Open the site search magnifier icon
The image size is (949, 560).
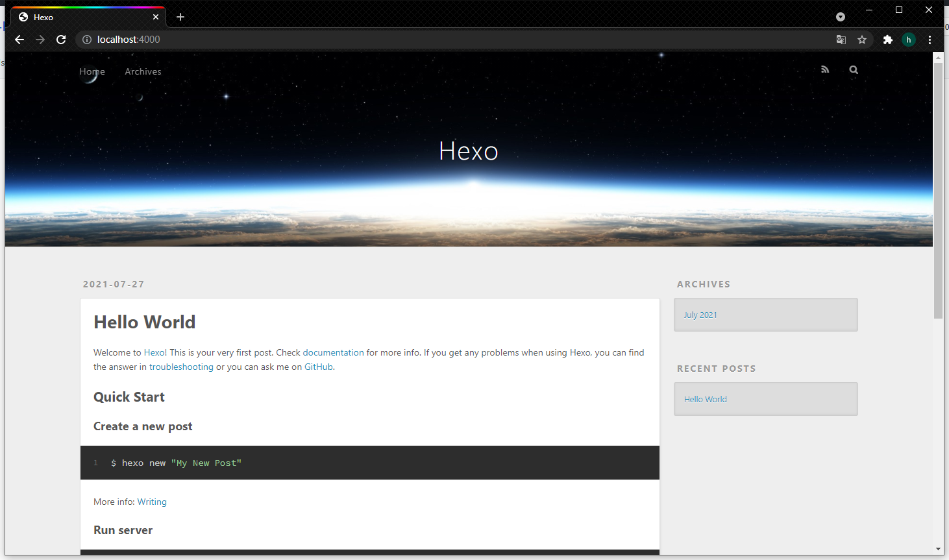click(x=854, y=70)
